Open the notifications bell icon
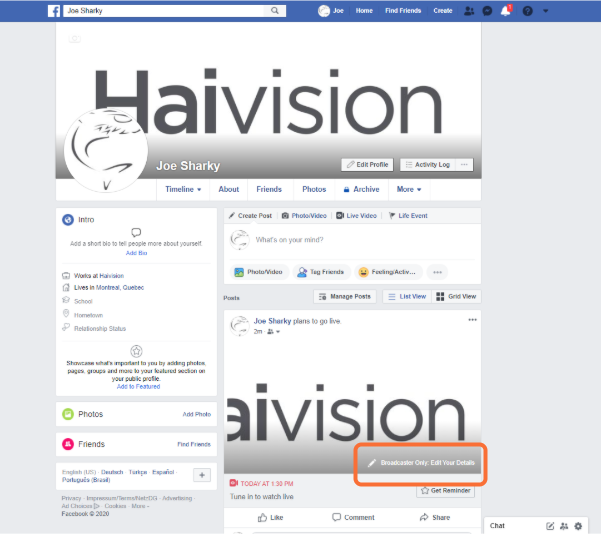Screen dimensions: 601x534 click(x=506, y=11)
